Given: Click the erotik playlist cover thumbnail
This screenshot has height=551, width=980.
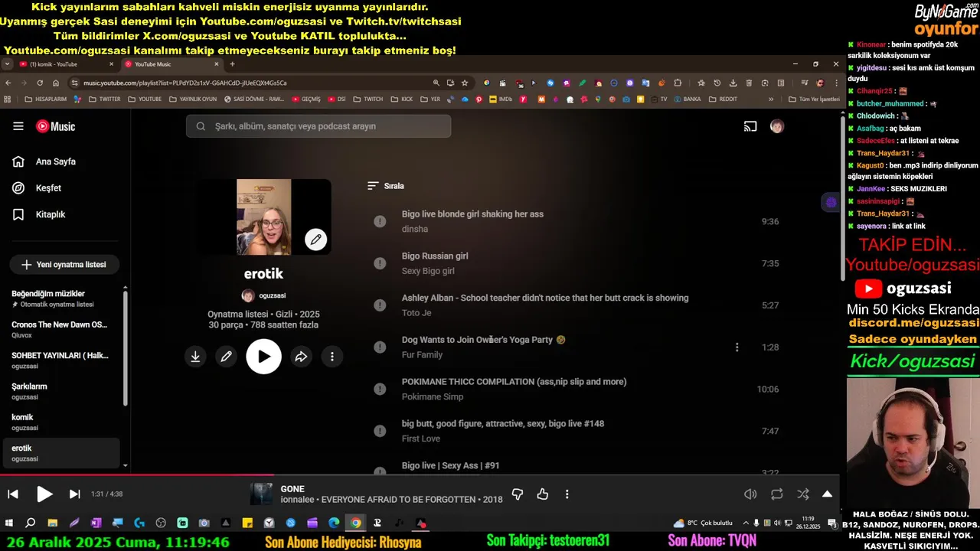Looking at the screenshot, I should [x=264, y=217].
